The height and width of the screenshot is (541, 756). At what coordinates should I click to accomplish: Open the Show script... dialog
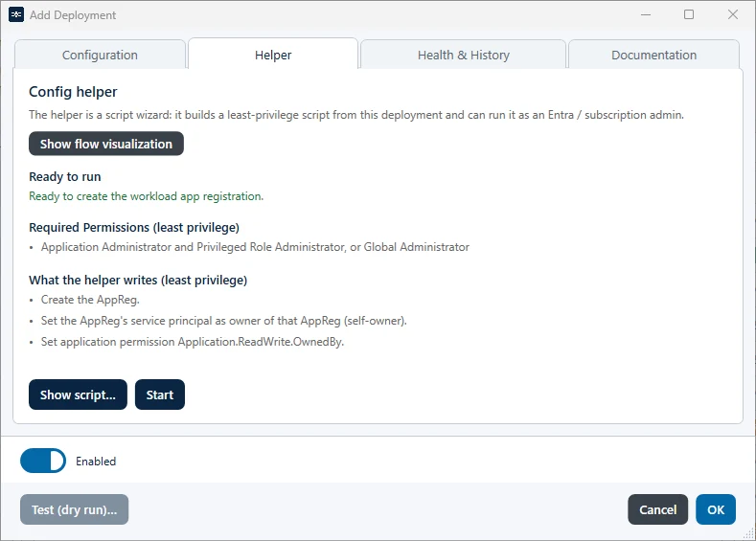79,394
